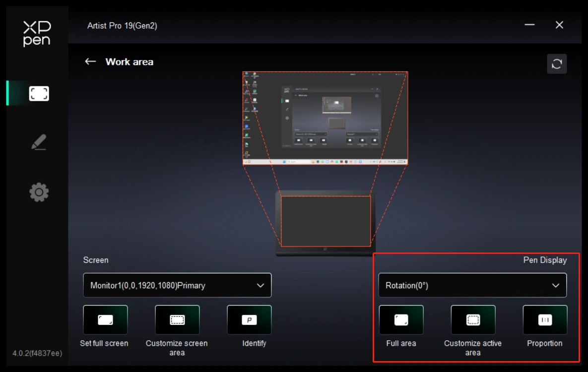588x372 pixels.
Task: Minimize the XPPen driver window
Action: pos(529,25)
